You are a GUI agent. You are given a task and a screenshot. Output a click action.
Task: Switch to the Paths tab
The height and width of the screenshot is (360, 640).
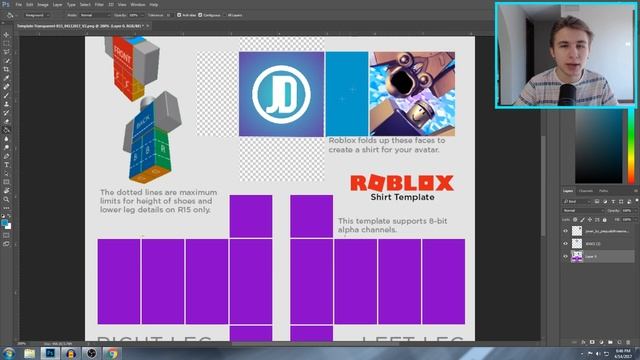604,191
